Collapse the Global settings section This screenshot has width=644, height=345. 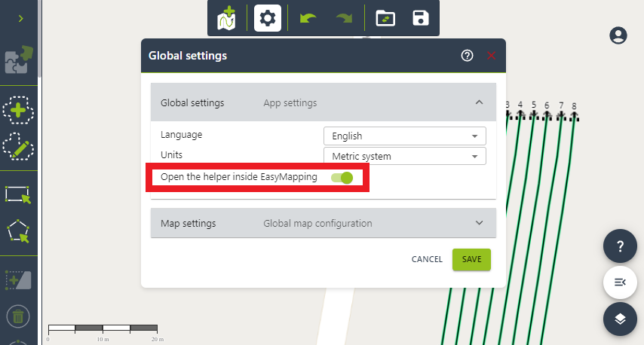click(478, 102)
